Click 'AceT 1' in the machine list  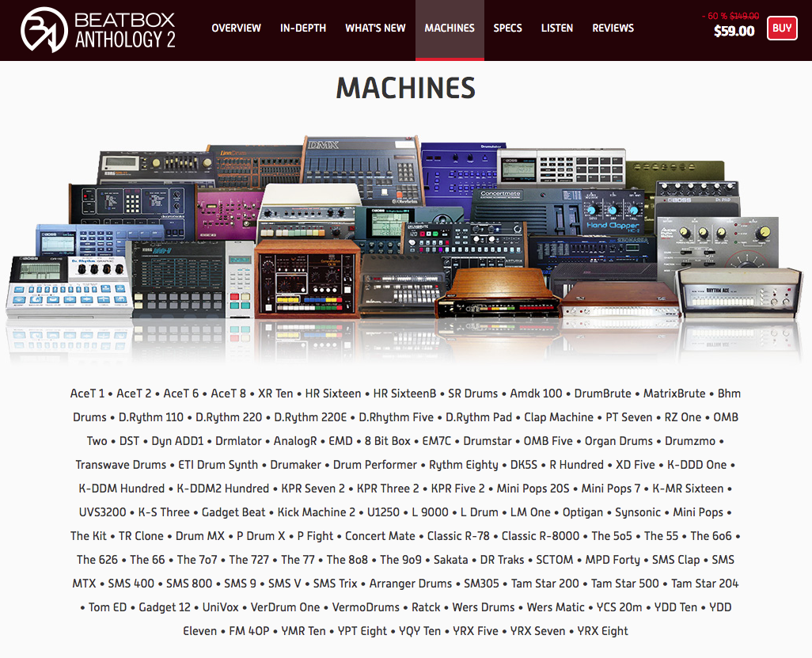87,394
